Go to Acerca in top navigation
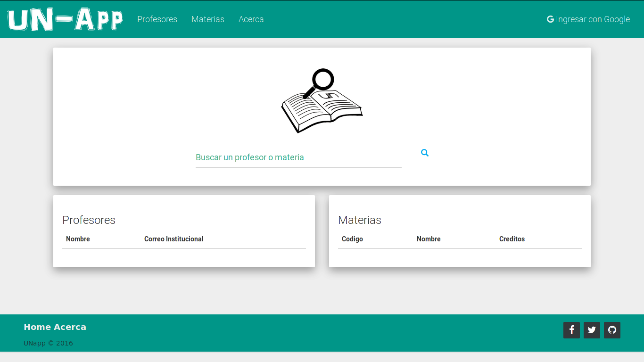Image resolution: width=644 pixels, height=362 pixels. [251, 19]
